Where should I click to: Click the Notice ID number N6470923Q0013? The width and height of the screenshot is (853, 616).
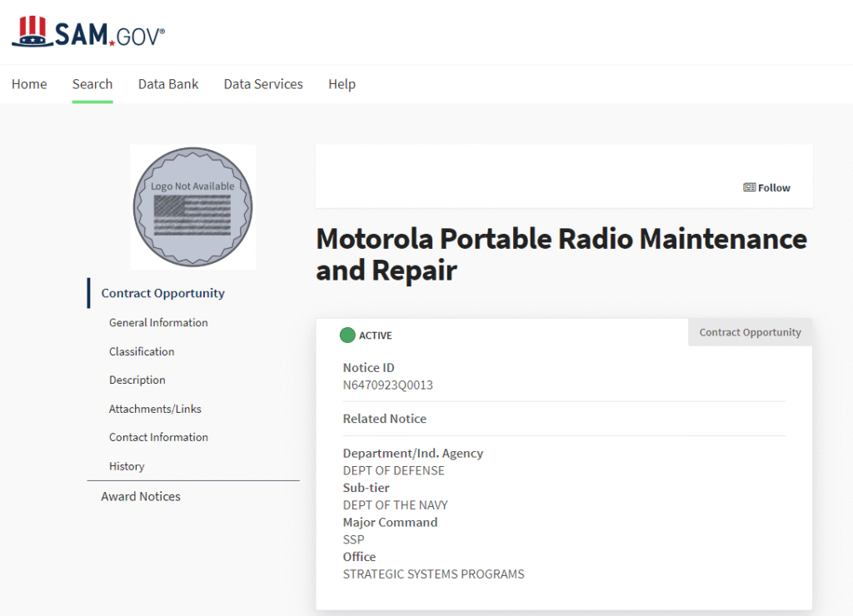(388, 385)
